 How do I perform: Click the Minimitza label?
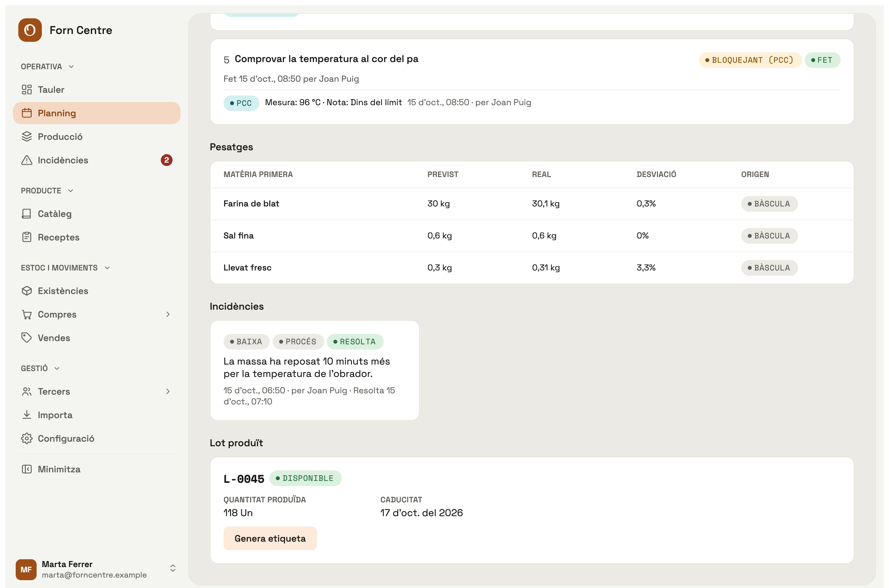point(59,469)
